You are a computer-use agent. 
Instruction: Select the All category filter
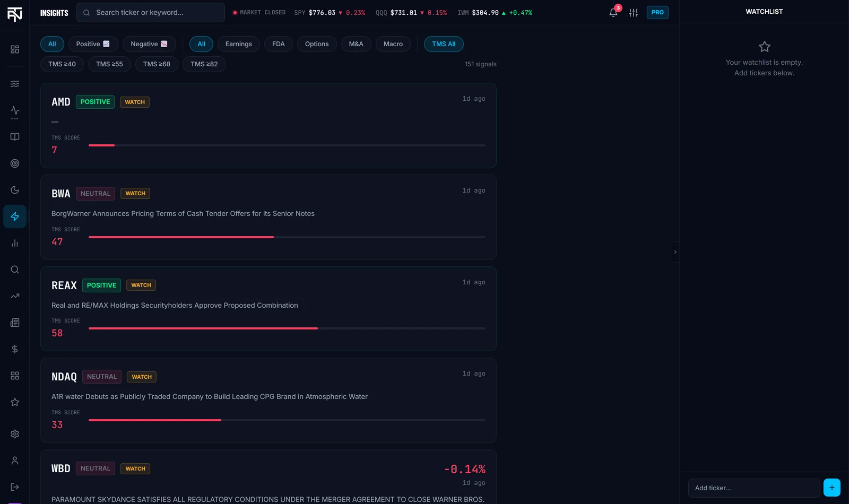(201, 44)
